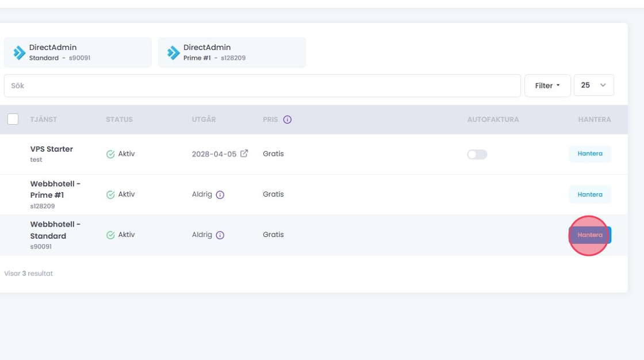Image resolution: width=644 pixels, height=360 pixels.
Task: Sort by the UTGÅR column header
Action: pyautogui.click(x=204, y=120)
